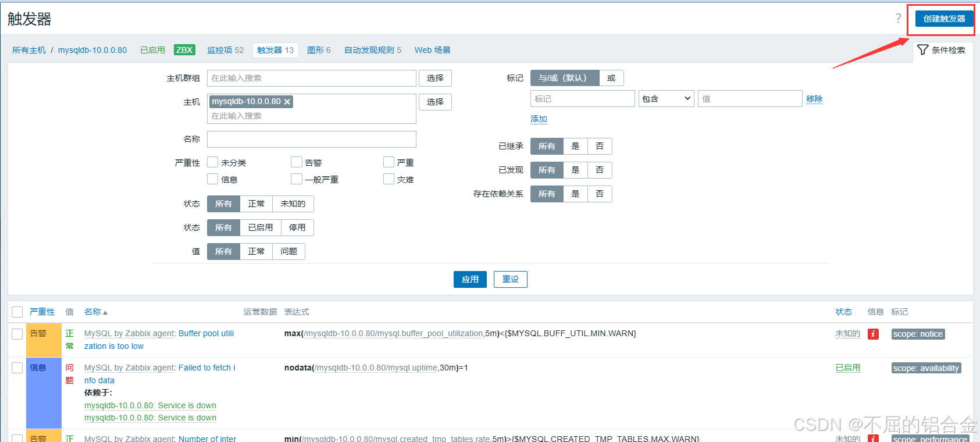Open the Web 场景 tab
980x442 pixels.
coord(433,50)
